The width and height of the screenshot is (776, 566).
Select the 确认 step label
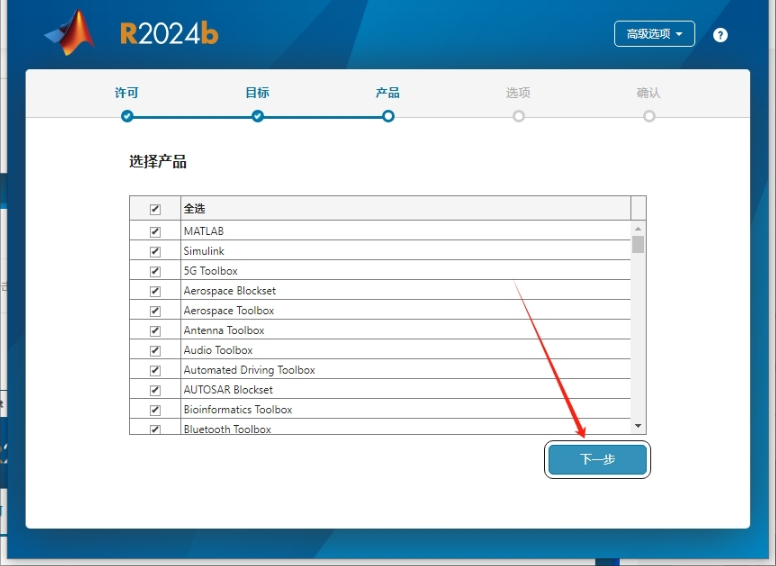pyautogui.click(x=648, y=93)
